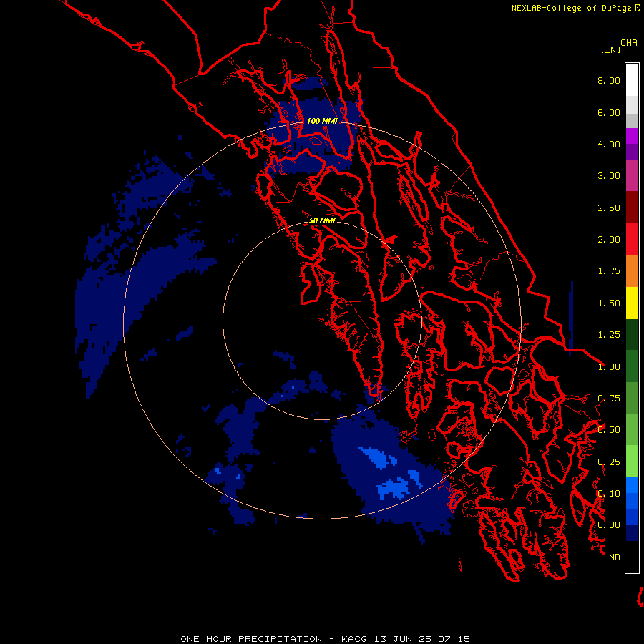Click the OHA product code label
644x644 pixels.
tap(629, 43)
